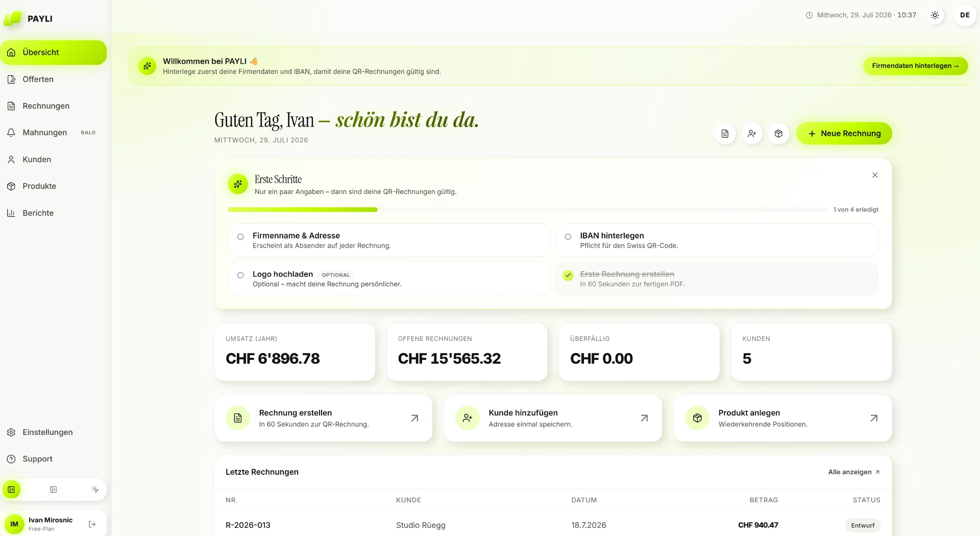Click the Produkte box icon in the sidebar
Screen dimensions: 980x536
pos(11,186)
